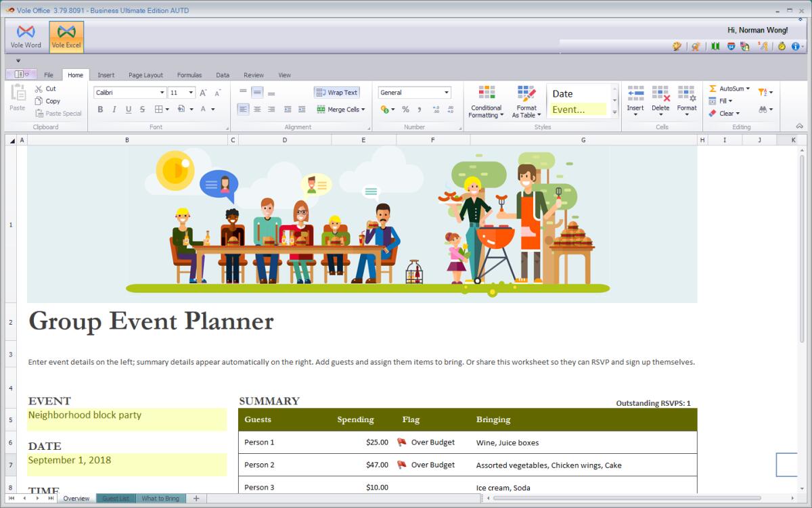Select the Strikethrough icon

pyautogui.click(x=143, y=109)
